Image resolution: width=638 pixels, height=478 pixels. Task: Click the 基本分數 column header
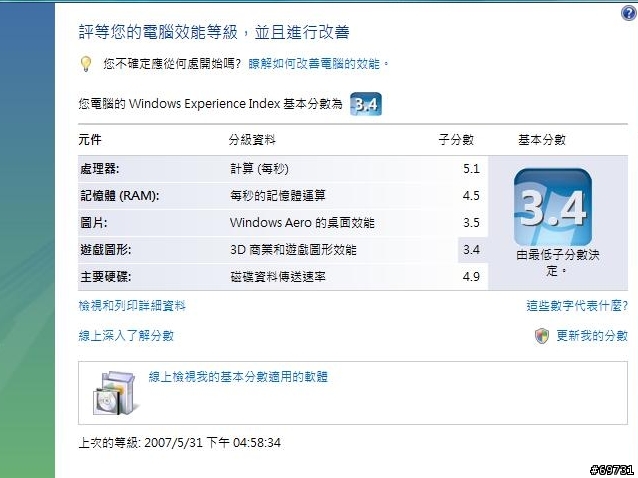tap(542, 140)
